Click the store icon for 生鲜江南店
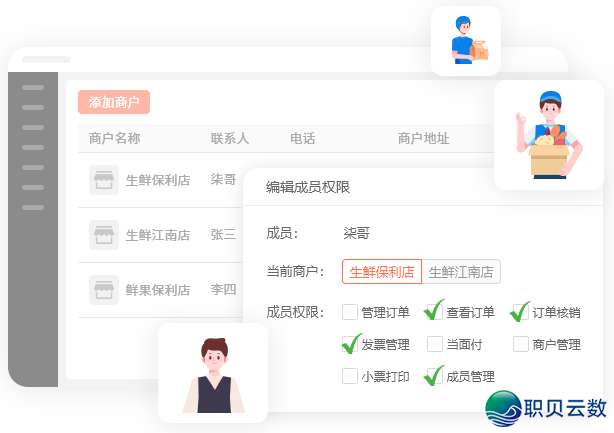The width and height of the screenshot is (614, 433). click(104, 235)
